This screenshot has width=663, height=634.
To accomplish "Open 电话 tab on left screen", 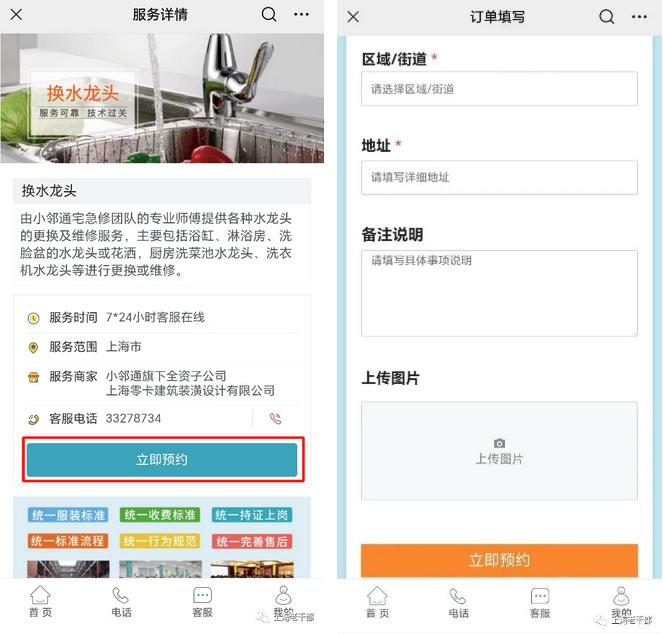I will click(x=121, y=601).
